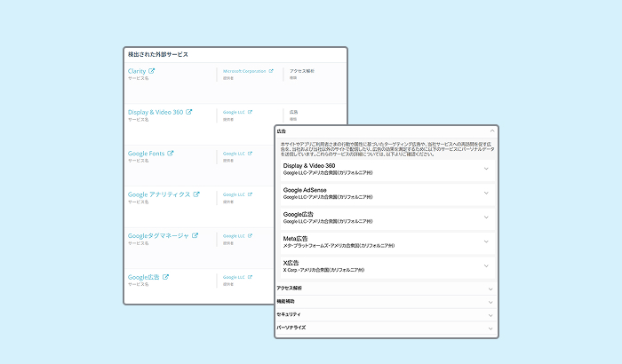
Task: Expand Display & Video 360 in the 広告 panel
Action: coord(486,168)
